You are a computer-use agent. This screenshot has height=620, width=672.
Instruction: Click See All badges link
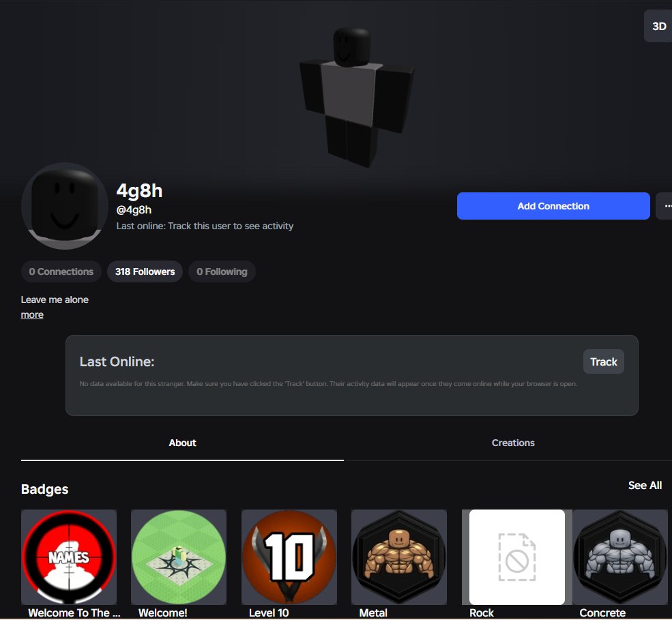[645, 486]
